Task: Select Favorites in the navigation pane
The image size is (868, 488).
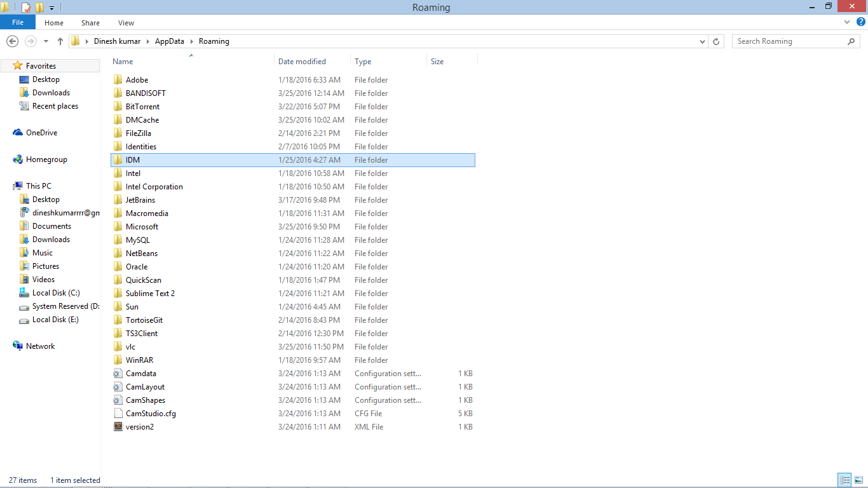Action: [41, 66]
